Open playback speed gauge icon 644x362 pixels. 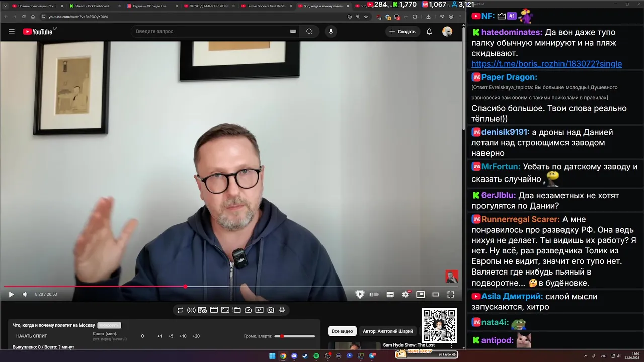pyautogui.click(x=248, y=310)
